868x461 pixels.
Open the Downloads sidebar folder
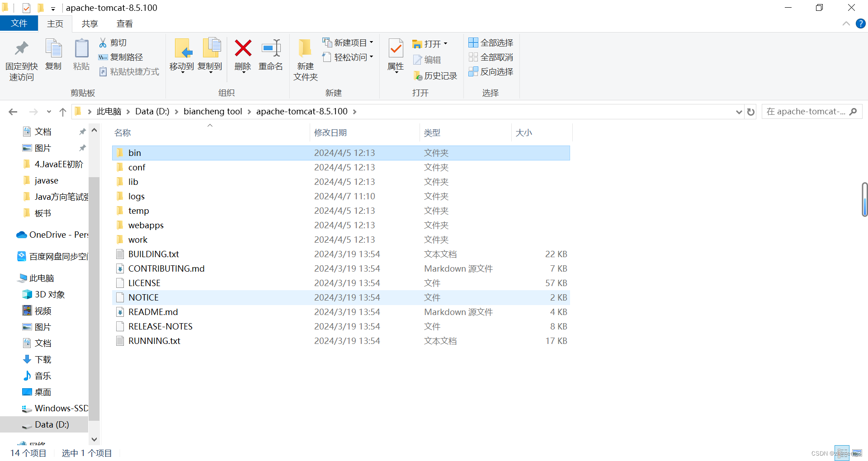(x=37, y=359)
